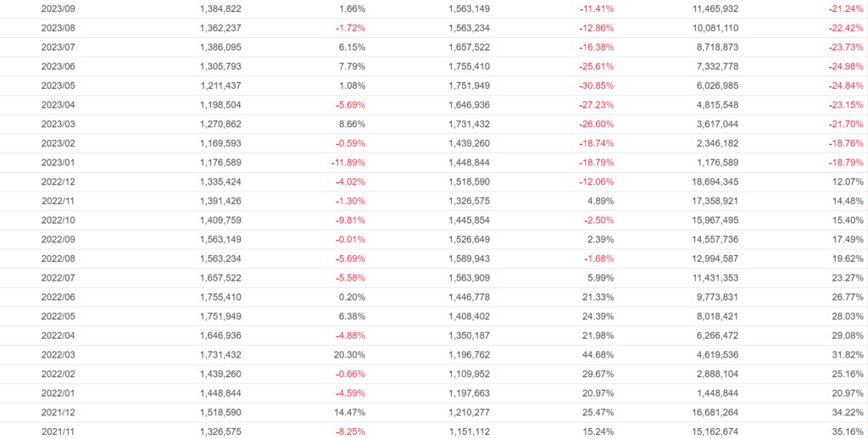Click the 20.30% percentage cell
Viewport: 868px width, 439px height.
point(349,354)
